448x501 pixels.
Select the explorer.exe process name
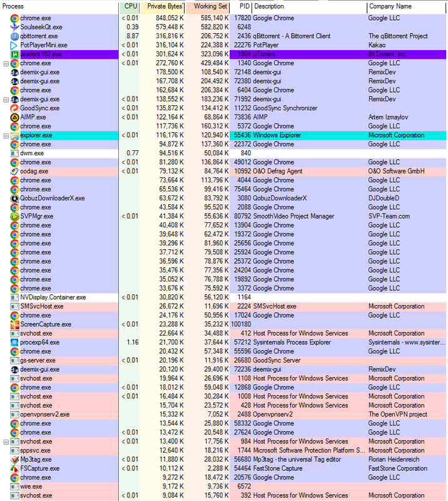click(x=36, y=135)
